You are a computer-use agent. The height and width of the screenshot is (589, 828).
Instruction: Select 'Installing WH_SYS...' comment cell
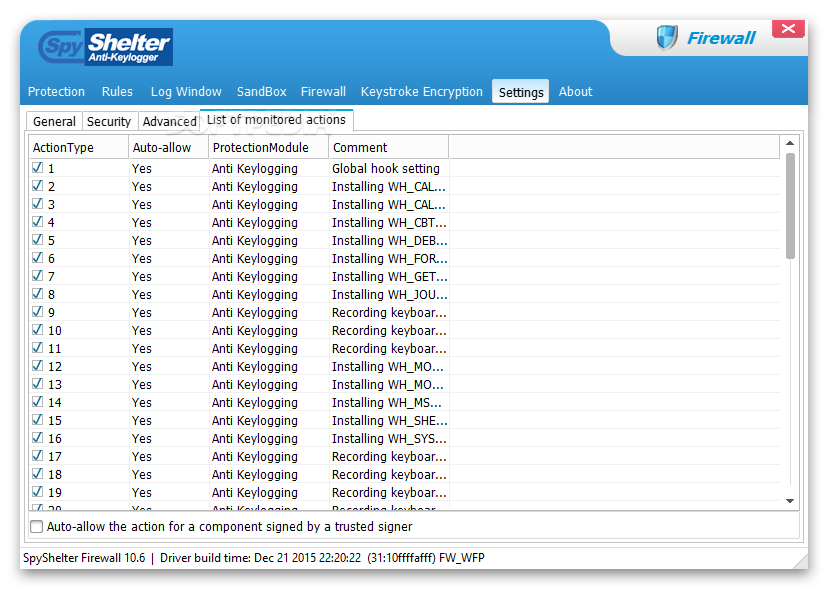point(389,438)
